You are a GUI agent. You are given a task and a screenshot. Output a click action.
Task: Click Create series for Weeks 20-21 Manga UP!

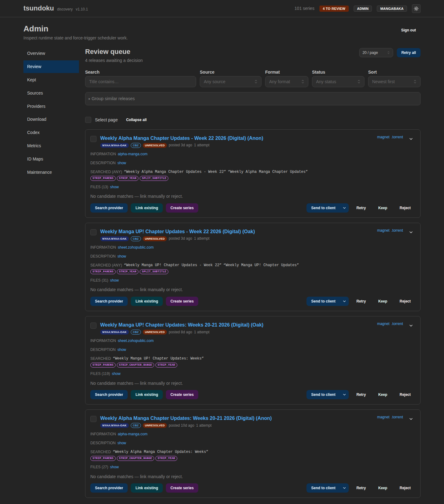click(182, 395)
